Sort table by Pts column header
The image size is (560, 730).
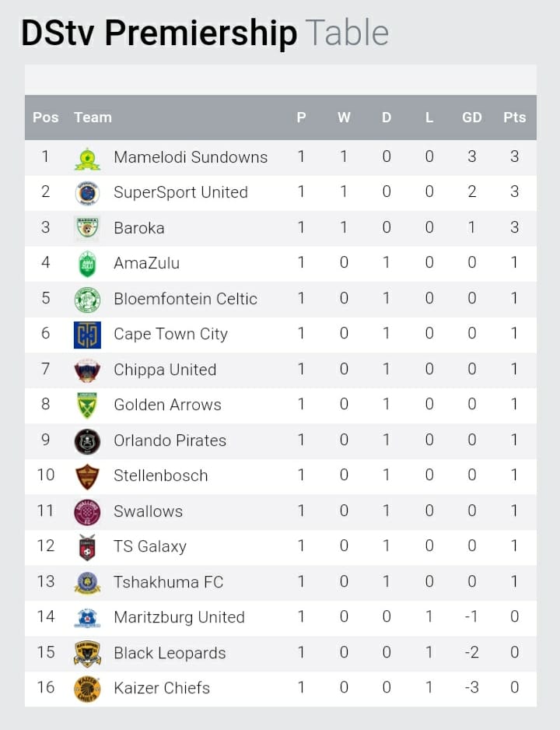pyautogui.click(x=514, y=118)
